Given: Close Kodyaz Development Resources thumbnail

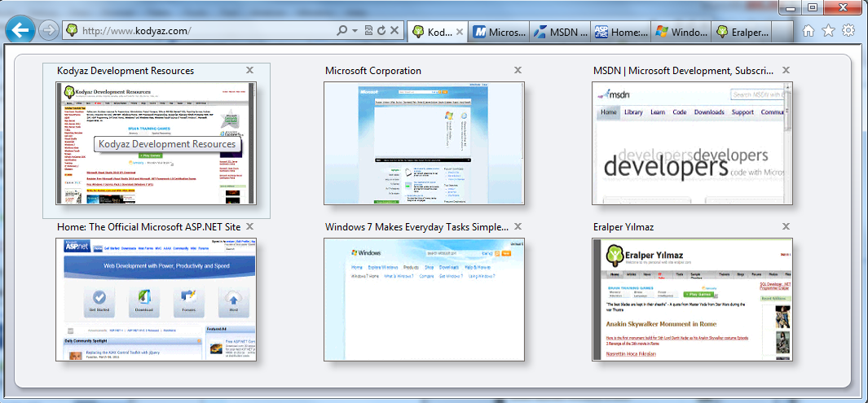Looking at the screenshot, I should click(249, 70).
